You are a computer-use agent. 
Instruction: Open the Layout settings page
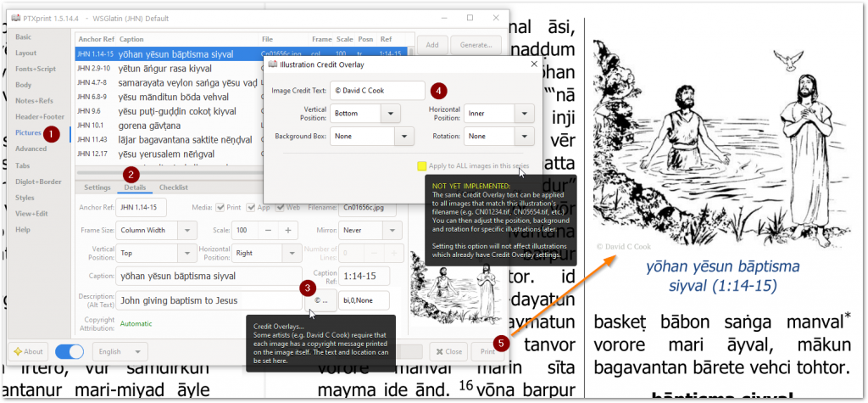[x=26, y=53]
